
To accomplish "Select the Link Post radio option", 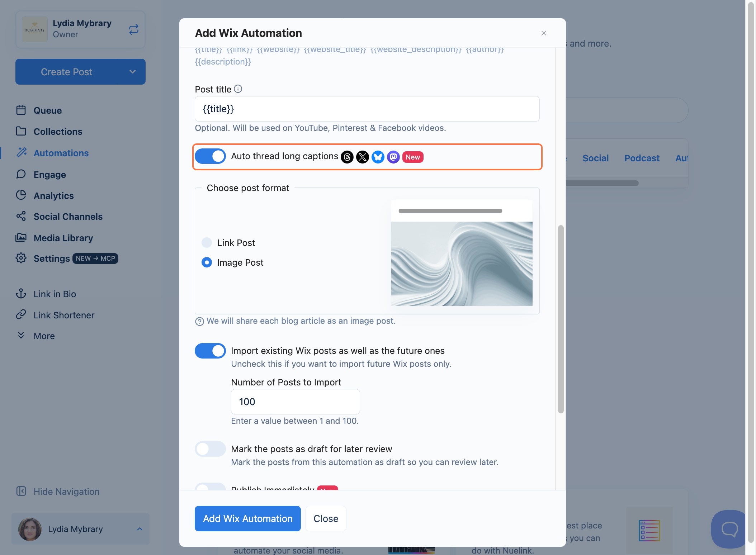I will click(207, 243).
